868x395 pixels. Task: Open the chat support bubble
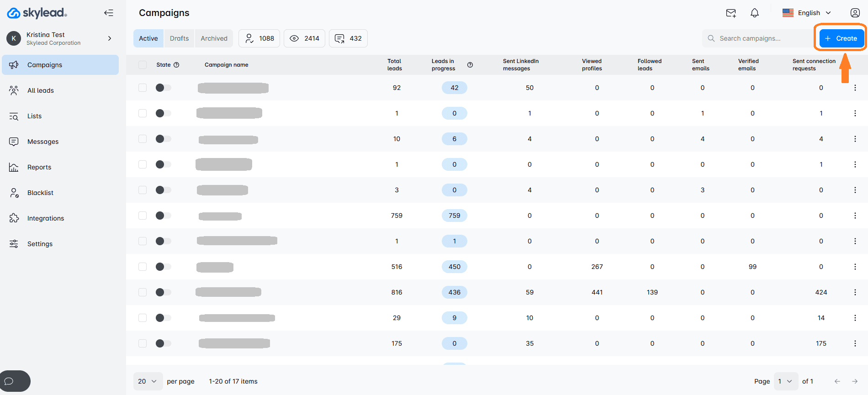pyautogui.click(x=9, y=381)
